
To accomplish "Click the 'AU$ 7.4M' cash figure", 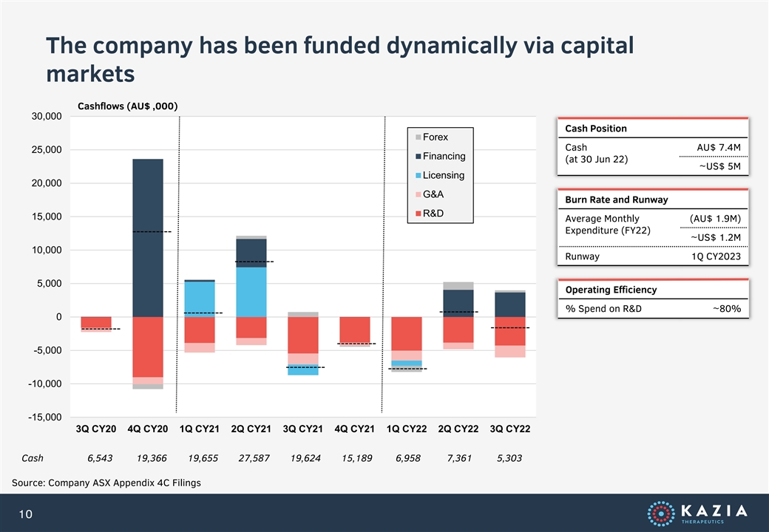I will tap(719, 148).
